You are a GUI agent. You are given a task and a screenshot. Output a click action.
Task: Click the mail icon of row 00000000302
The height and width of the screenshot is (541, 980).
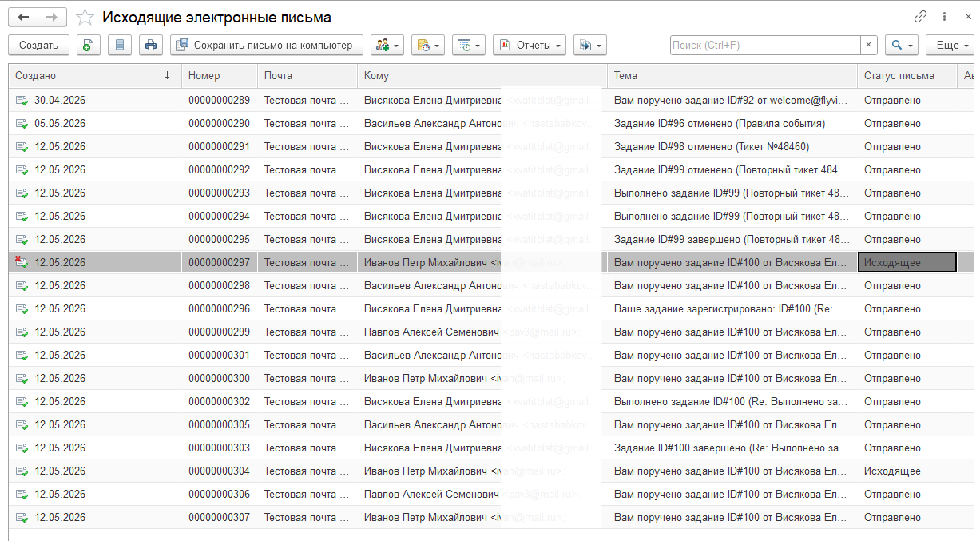click(22, 402)
